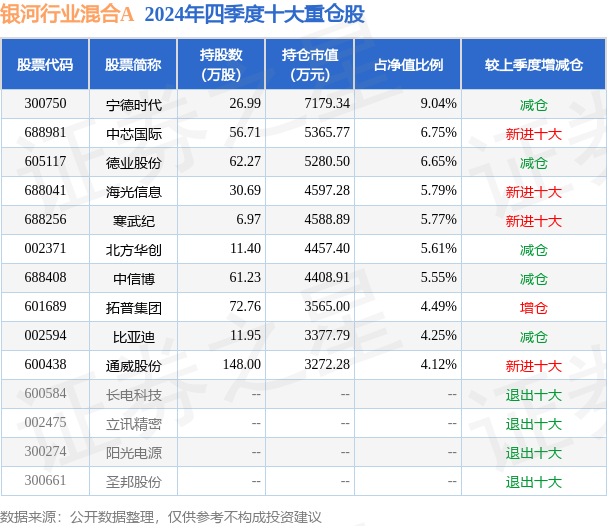607x526 pixels.
Task: Click the 占净值比例 column header
Action: tap(408, 65)
